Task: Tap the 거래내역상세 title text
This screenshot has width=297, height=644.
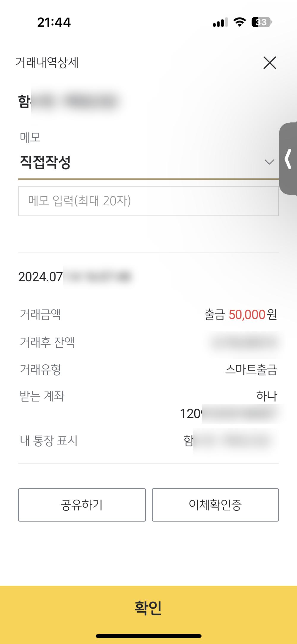Action: (47, 63)
